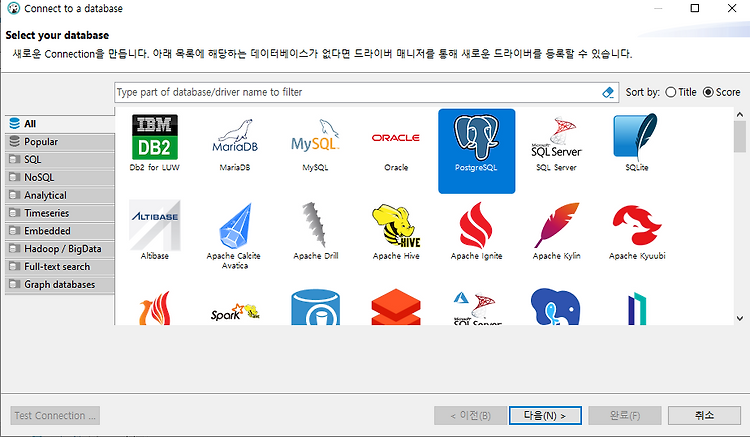Pick the red stacked layers database icon
Viewport: 750px width, 437px height.
tap(396, 307)
